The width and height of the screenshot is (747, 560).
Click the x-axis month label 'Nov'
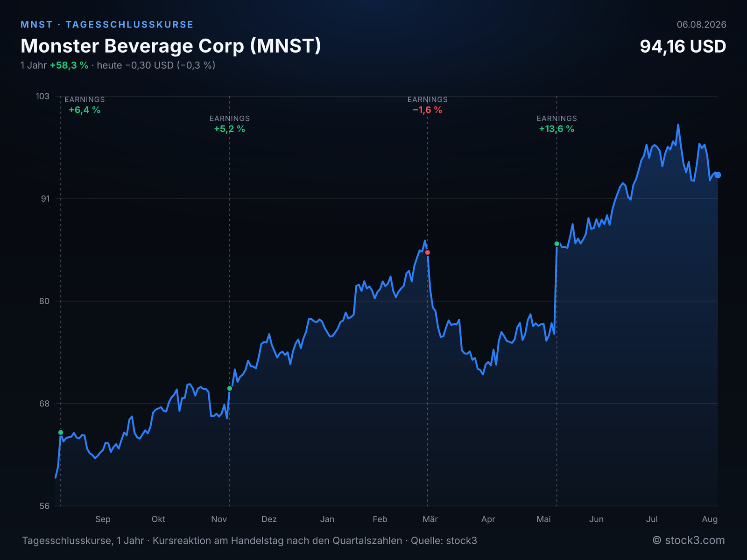click(219, 519)
